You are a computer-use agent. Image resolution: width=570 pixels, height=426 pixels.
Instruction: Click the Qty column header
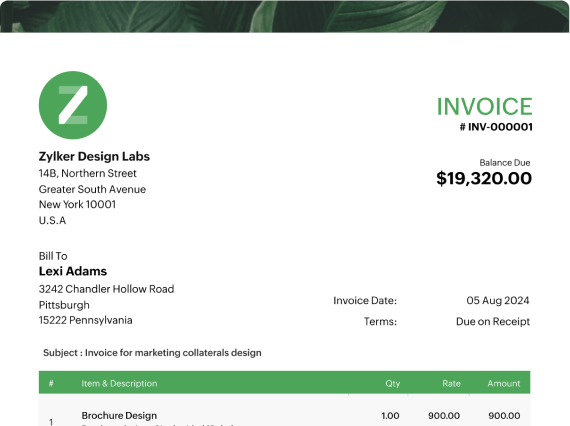[393, 383]
